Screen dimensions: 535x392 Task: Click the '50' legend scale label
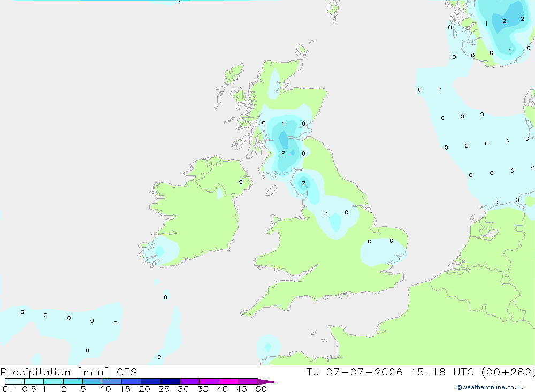pyautogui.click(x=261, y=389)
